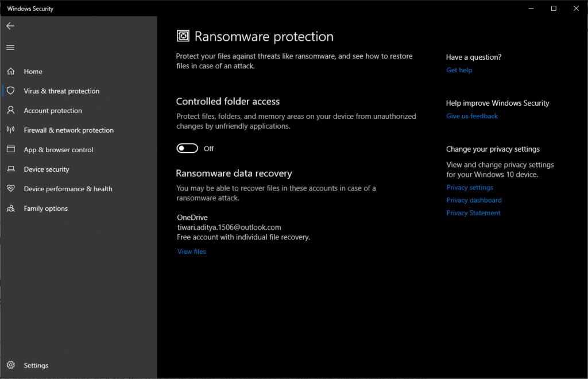The image size is (588, 379).
Task: Select the Family options icon
Action: (10, 208)
